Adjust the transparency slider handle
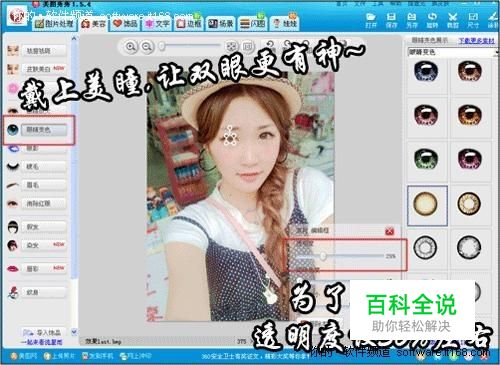The image size is (500, 365). [323, 256]
